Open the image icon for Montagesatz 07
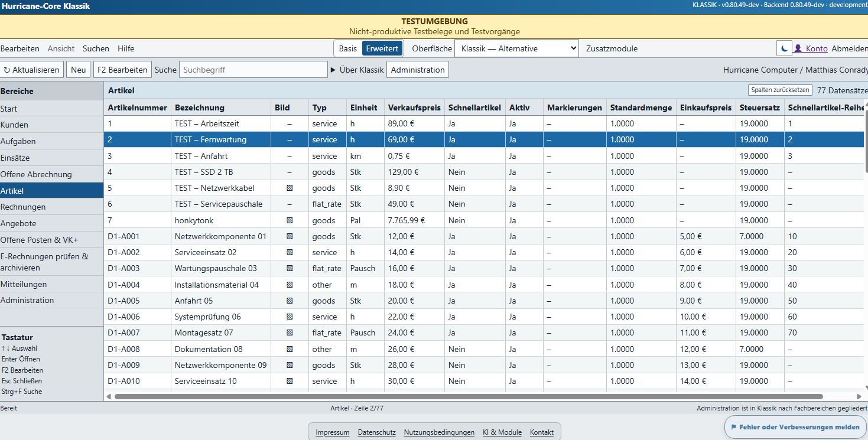 point(290,333)
